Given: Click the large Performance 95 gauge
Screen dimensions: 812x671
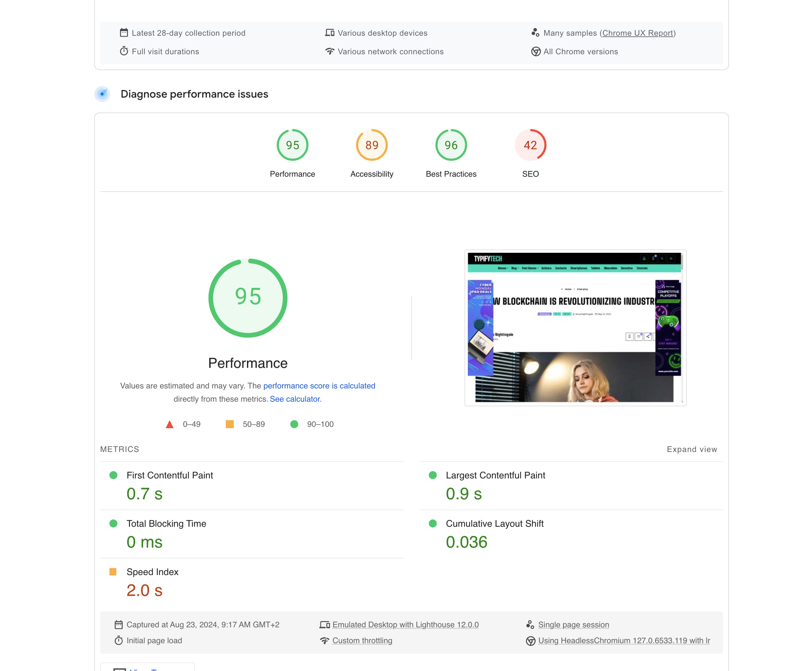Looking at the screenshot, I should pos(248,298).
